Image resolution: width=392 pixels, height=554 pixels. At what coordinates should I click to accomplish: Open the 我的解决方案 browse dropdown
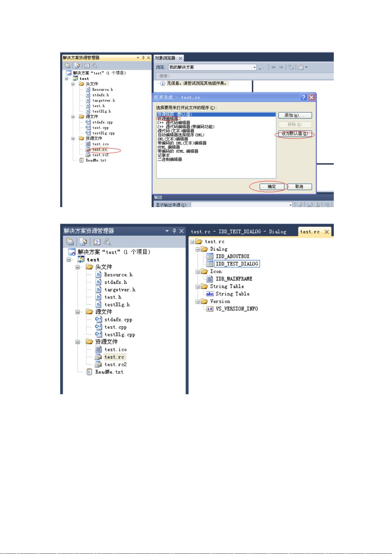click(255, 67)
